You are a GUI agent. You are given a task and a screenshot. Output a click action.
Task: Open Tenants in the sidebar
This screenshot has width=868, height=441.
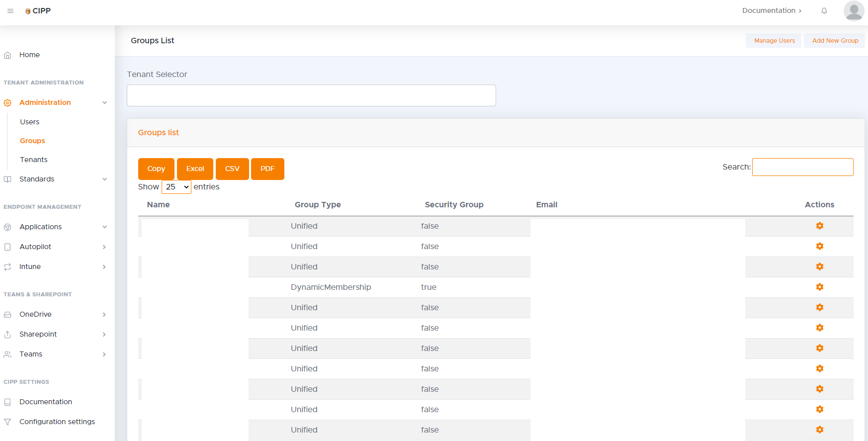pos(34,160)
